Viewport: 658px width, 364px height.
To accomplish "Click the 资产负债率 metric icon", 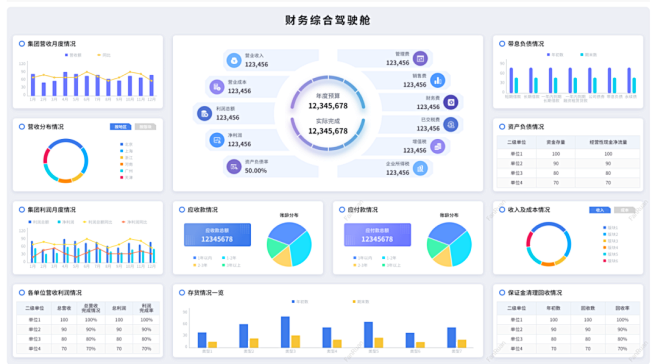I will [234, 166].
